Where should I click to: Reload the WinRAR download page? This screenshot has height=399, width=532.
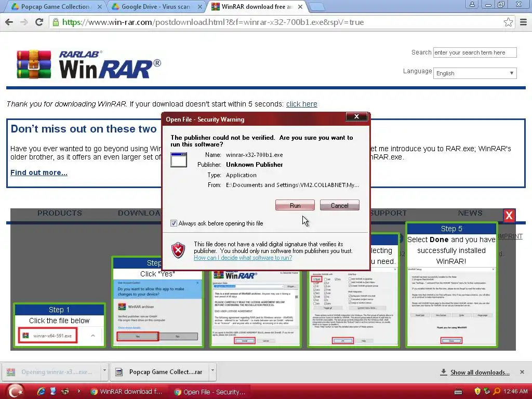click(x=39, y=22)
